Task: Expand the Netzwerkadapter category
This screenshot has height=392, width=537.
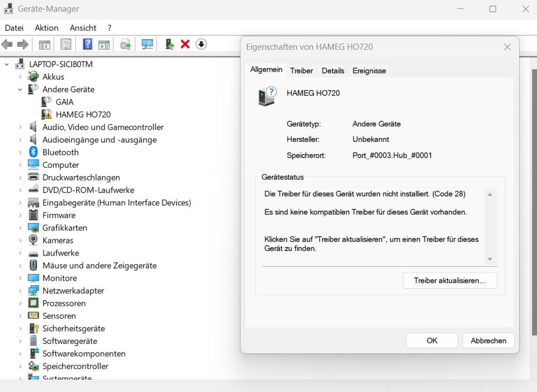Action: (x=20, y=291)
